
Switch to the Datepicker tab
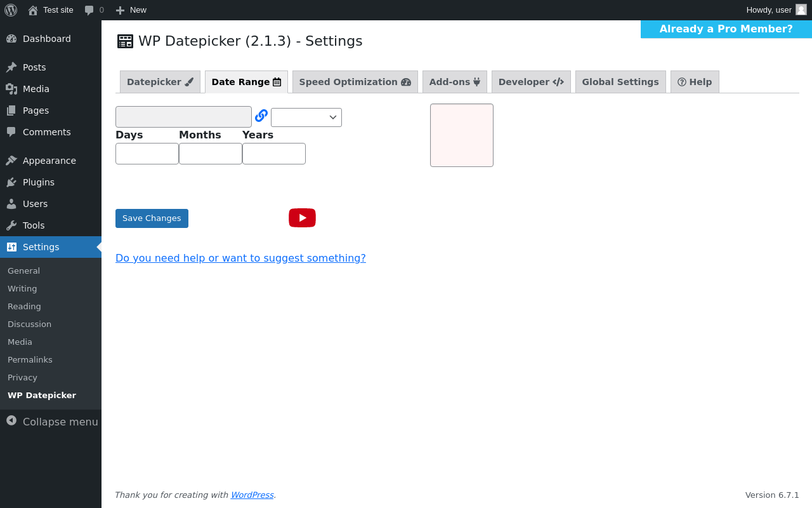[160, 82]
